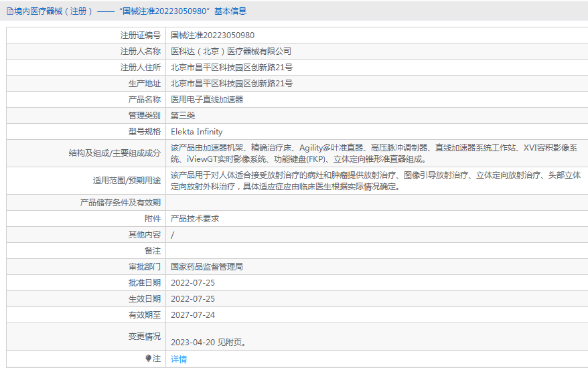Select expiry date 2027-07-24

(x=193, y=316)
